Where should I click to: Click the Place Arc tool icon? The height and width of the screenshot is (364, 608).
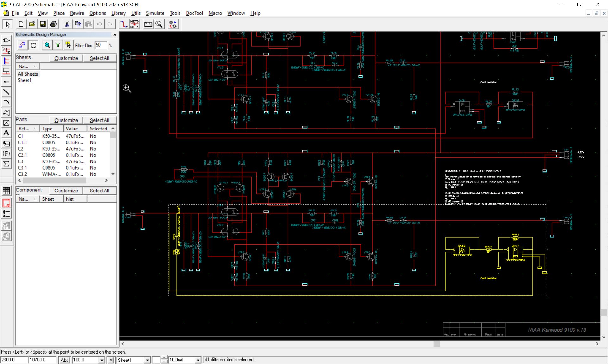(x=6, y=103)
